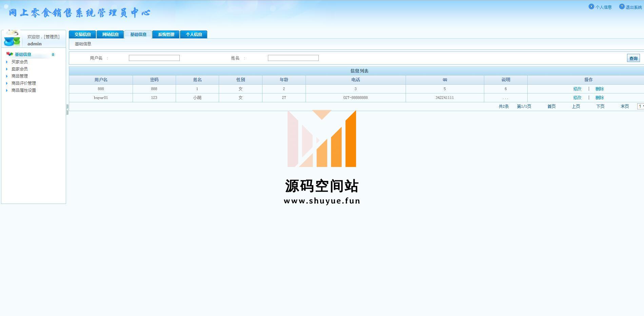Open 买家会员 in the sidebar
Viewport: 644px width, 316px height.
(20, 62)
